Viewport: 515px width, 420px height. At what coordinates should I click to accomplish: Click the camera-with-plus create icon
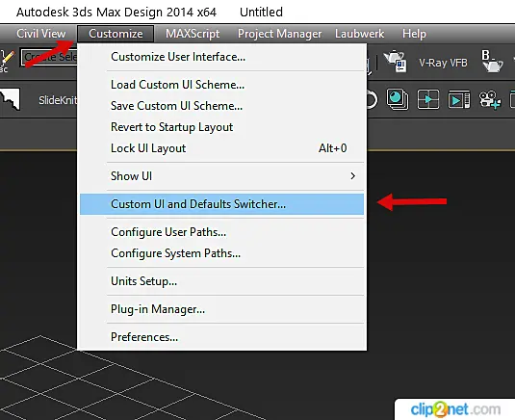[490, 99]
